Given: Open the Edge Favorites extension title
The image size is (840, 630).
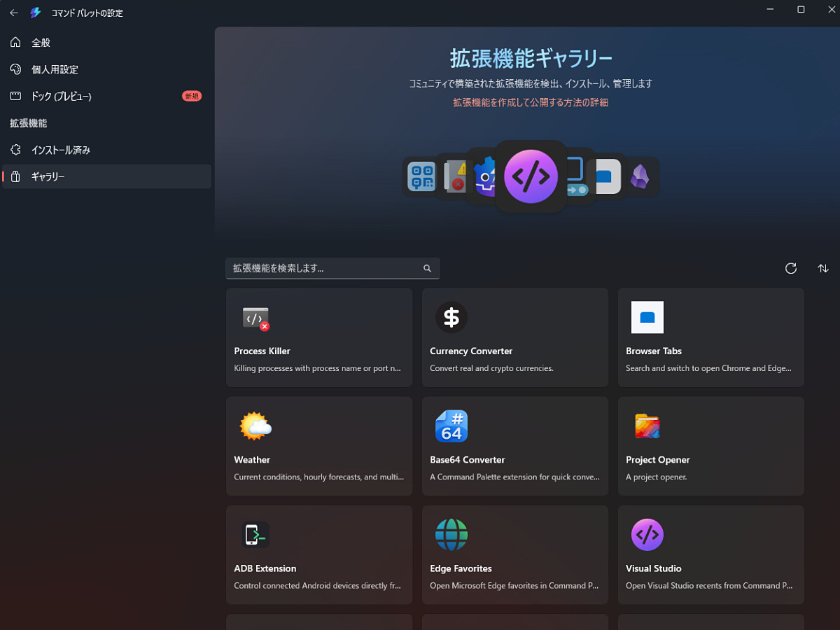Looking at the screenshot, I should (x=461, y=568).
